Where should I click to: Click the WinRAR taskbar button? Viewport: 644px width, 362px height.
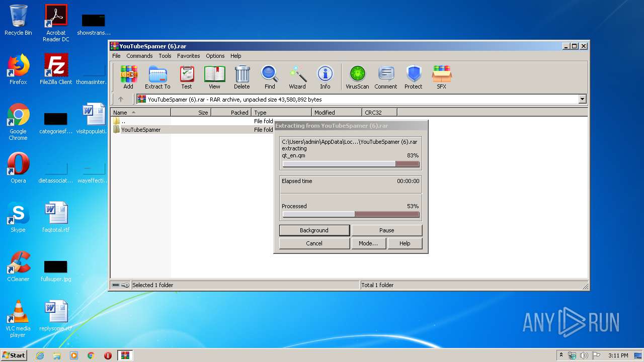pyautogui.click(x=125, y=355)
